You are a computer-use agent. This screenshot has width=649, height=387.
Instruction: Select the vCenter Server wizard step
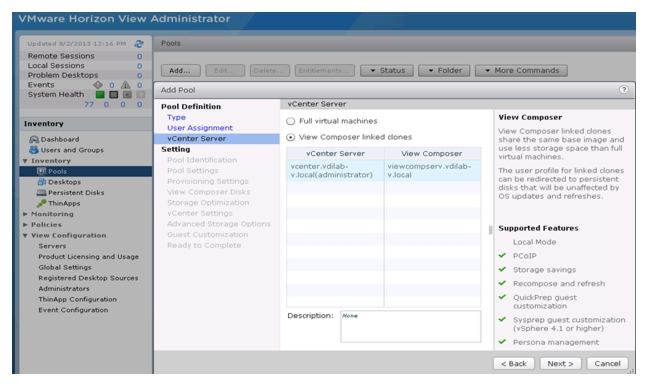tap(217, 139)
